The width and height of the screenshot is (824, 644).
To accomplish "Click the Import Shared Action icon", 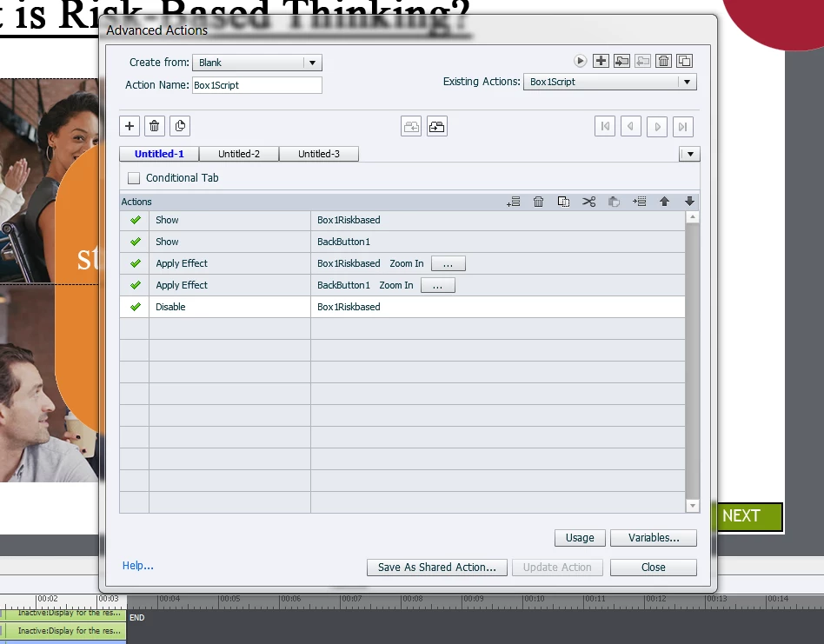I will point(621,61).
